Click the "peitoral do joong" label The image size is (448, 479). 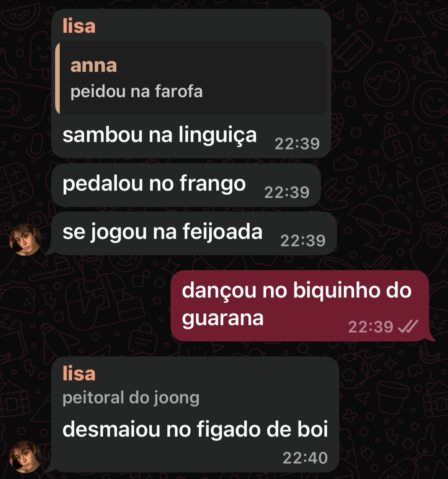131,397
